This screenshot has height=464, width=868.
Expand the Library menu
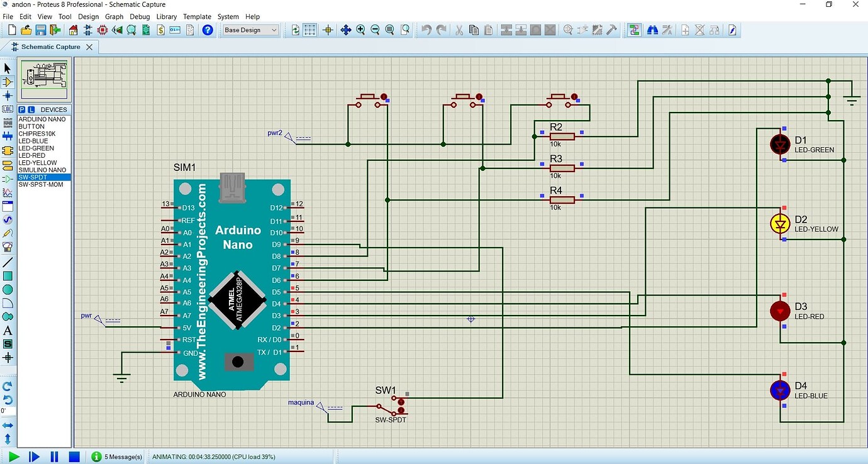167,16
